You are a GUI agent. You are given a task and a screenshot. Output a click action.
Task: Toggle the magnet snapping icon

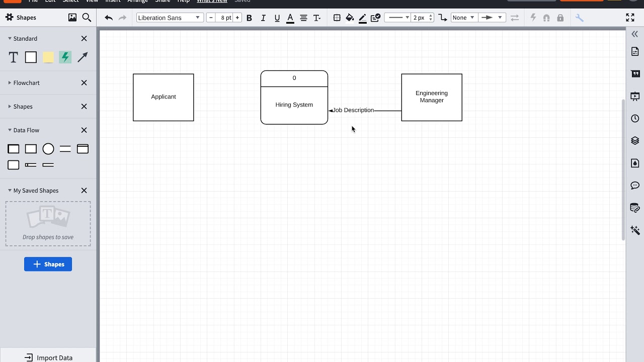coord(546,18)
